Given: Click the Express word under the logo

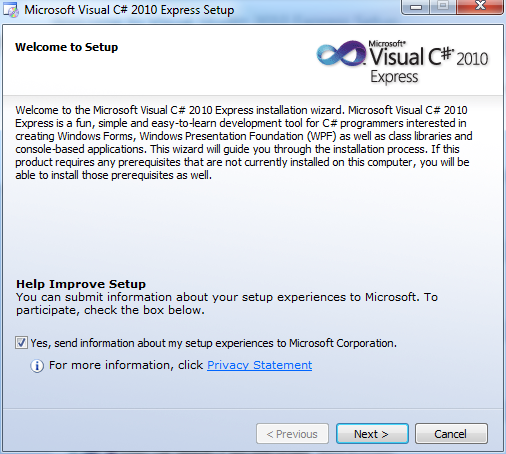Looking at the screenshot, I should tap(394, 77).
